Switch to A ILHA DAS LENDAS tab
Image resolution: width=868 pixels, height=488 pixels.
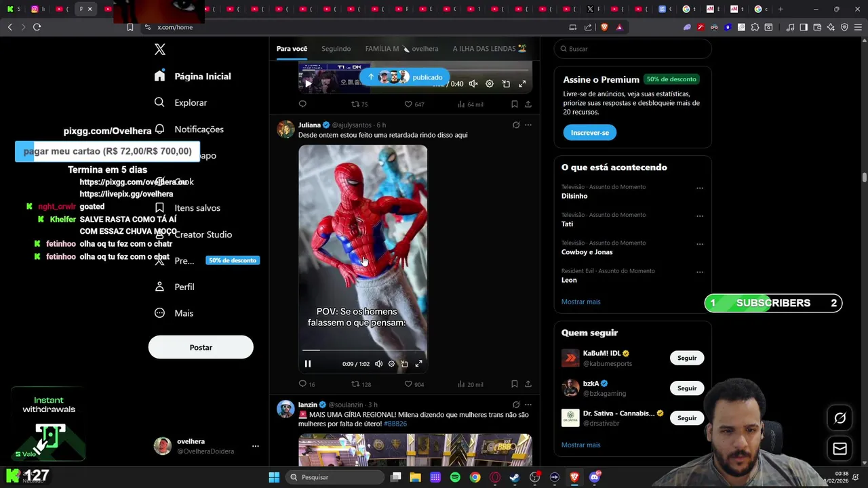coord(490,49)
